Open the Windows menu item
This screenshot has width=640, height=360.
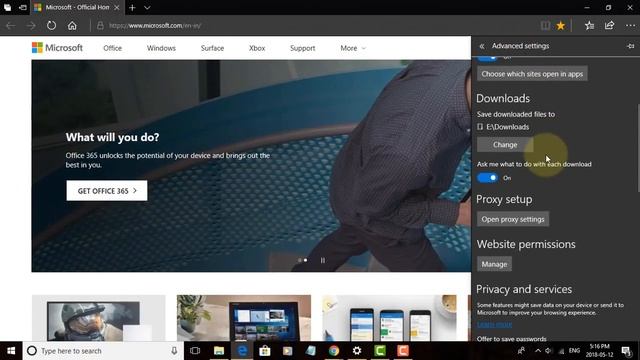[x=161, y=48]
